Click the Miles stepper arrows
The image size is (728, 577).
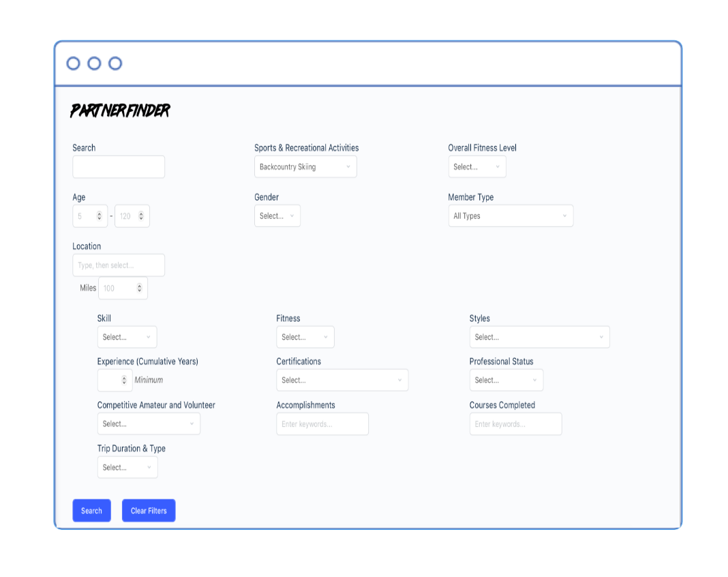[x=140, y=288]
